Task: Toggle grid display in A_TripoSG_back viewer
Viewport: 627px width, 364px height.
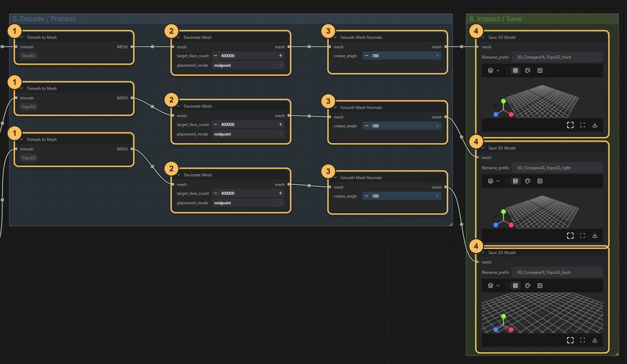Action: tap(515, 286)
